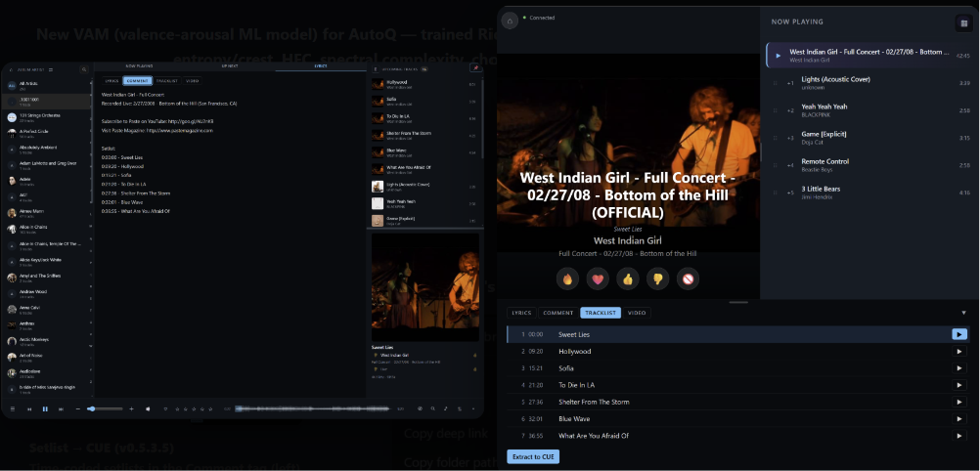Select Lights (Acoustic Cover) in Now Playing queue

[x=869, y=82]
